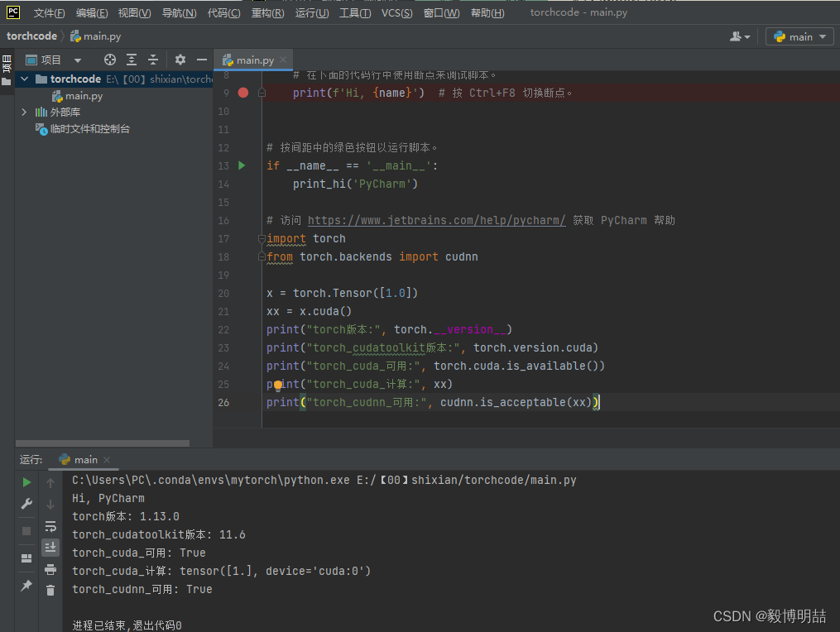The image size is (840, 632).
Task: Toggle soft-wrap in run console
Action: 50,526
